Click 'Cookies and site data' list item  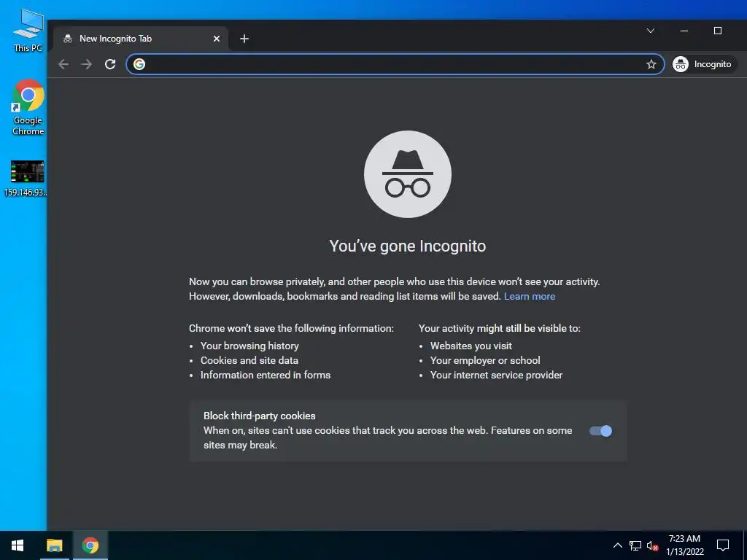click(x=249, y=360)
